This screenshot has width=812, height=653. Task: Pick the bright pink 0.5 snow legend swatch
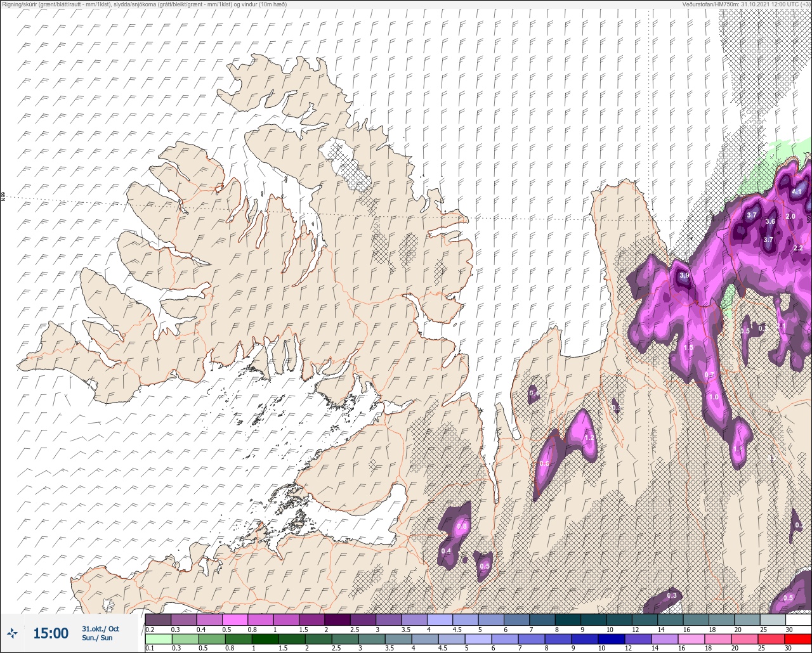pos(235,619)
